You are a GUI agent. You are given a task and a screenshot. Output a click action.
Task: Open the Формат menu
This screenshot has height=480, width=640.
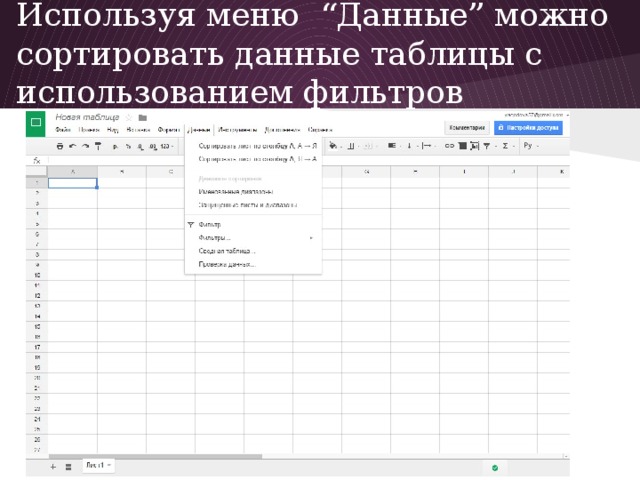(169, 130)
